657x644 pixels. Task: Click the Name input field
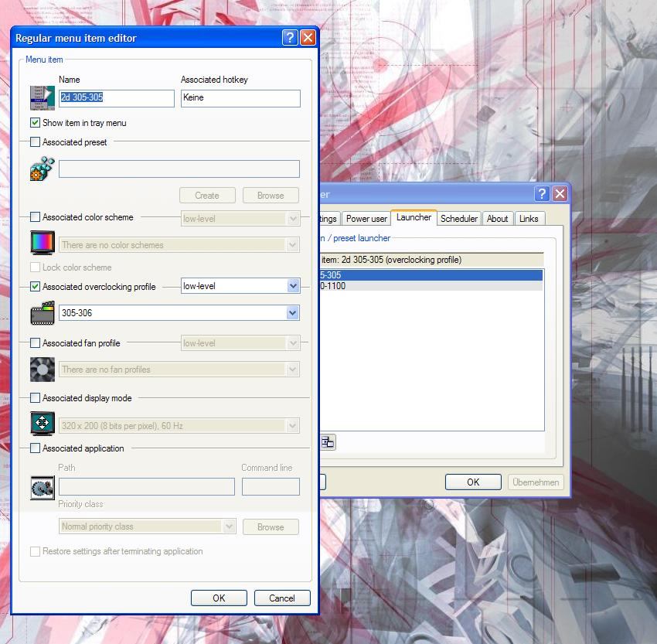117,98
